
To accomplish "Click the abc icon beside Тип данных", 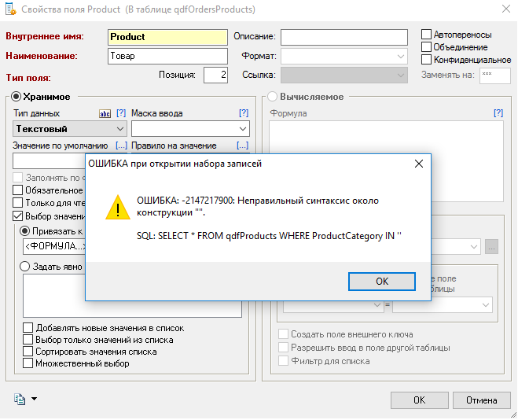I will click(x=104, y=113).
